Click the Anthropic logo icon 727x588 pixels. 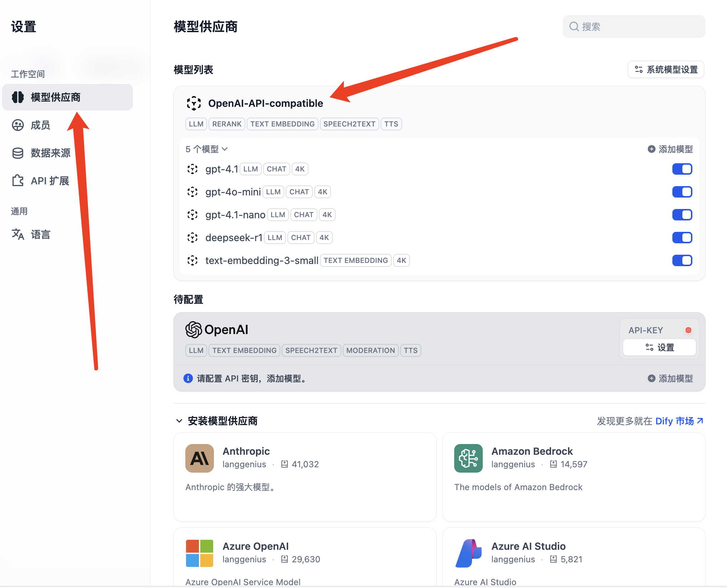coord(200,458)
